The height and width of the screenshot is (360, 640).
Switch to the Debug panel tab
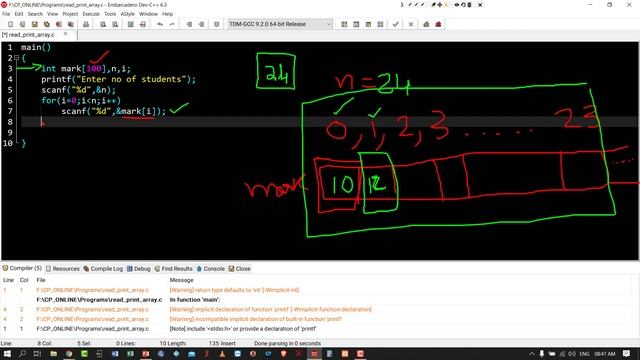pos(139,269)
